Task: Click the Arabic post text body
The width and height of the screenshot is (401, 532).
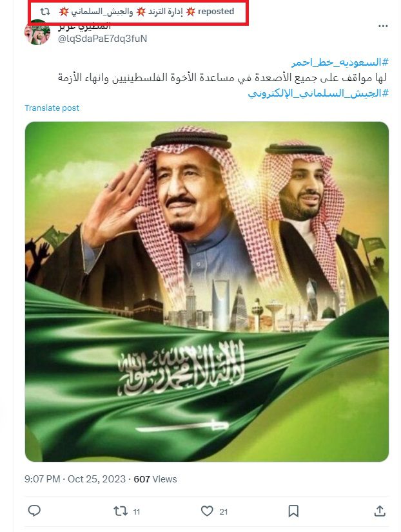Action: [x=222, y=78]
